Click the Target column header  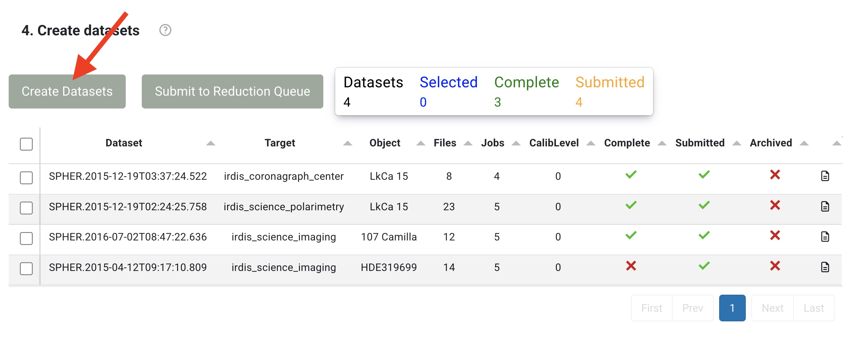(x=280, y=143)
